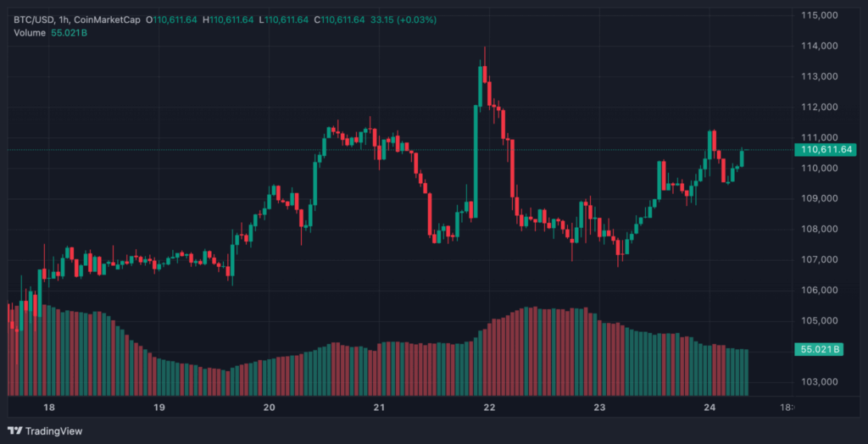Click the 103,000 price axis label
This screenshot has height=444, width=868.
click(819, 381)
